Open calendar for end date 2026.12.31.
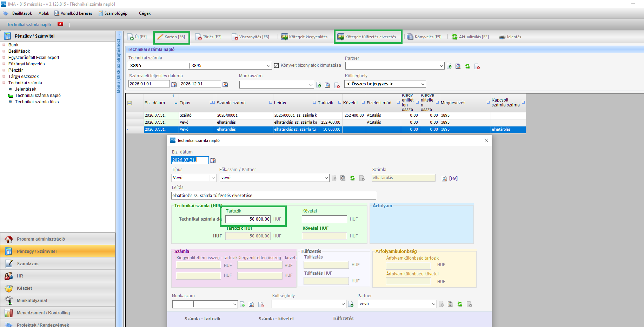The height and width of the screenshot is (327, 644). (225, 84)
